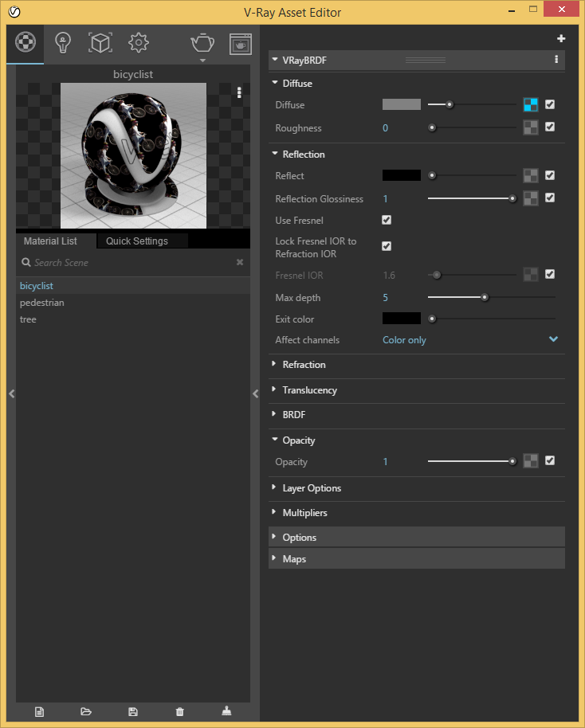Open the render Settings gear icon
The image size is (585, 728).
tap(139, 43)
